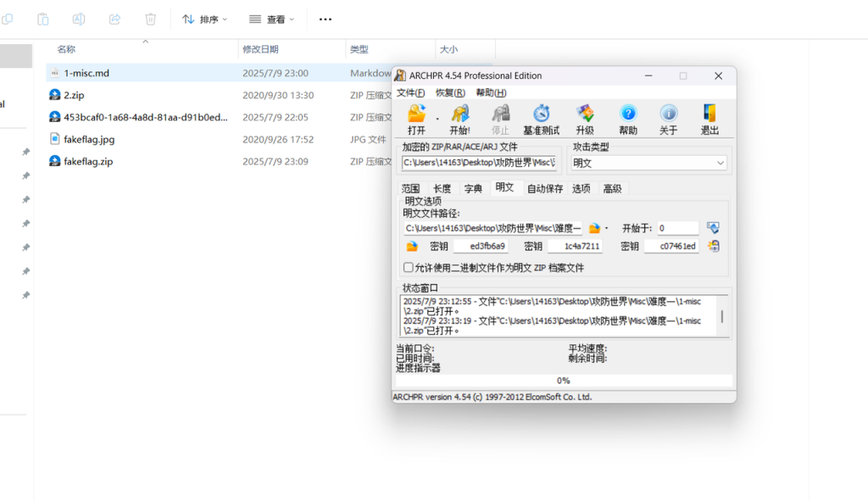The width and height of the screenshot is (868, 501).
Task: Click the 开始于 start offset input field
Action: pos(676,228)
